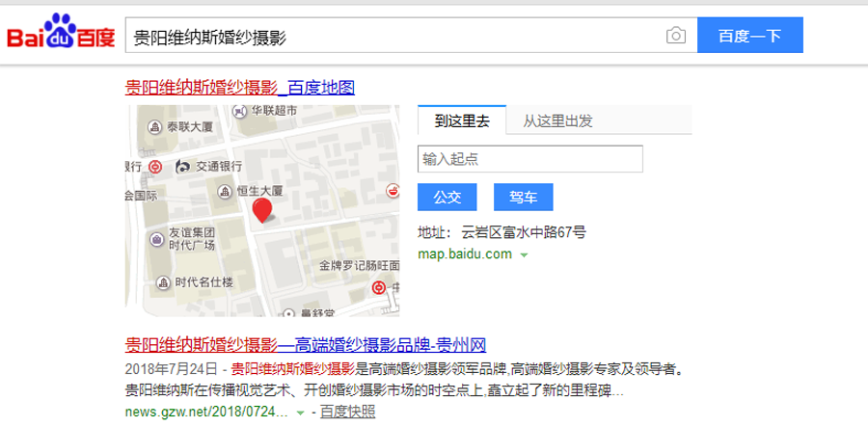Click the 会国际 label on map
This screenshot has width=868, height=427.
click(142, 196)
